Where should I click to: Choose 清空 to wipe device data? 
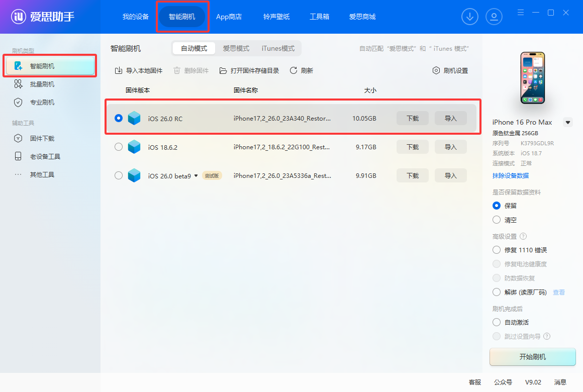(x=497, y=220)
